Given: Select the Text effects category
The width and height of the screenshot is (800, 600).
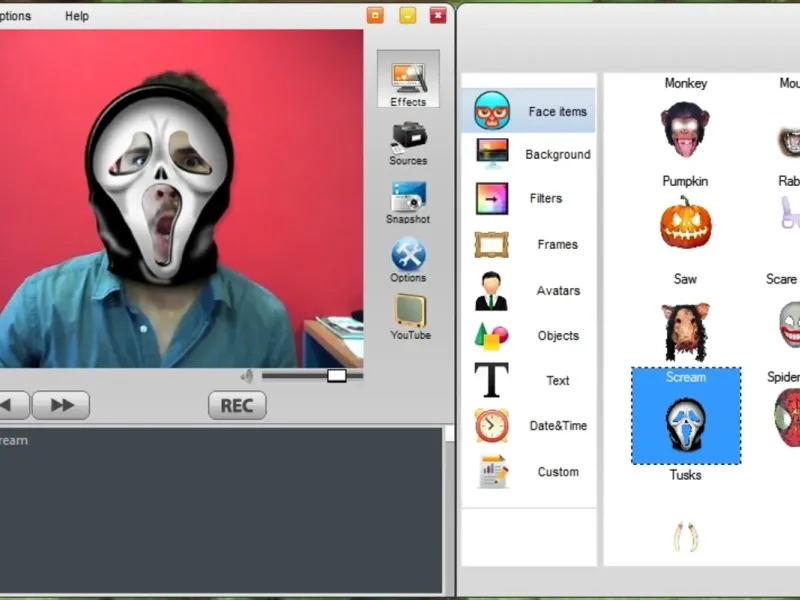Looking at the screenshot, I should (x=529, y=380).
